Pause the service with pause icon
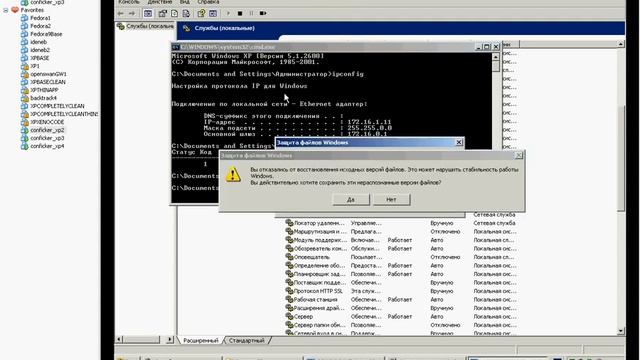This screenshot has height=360, width=640. tap(251, 13)
